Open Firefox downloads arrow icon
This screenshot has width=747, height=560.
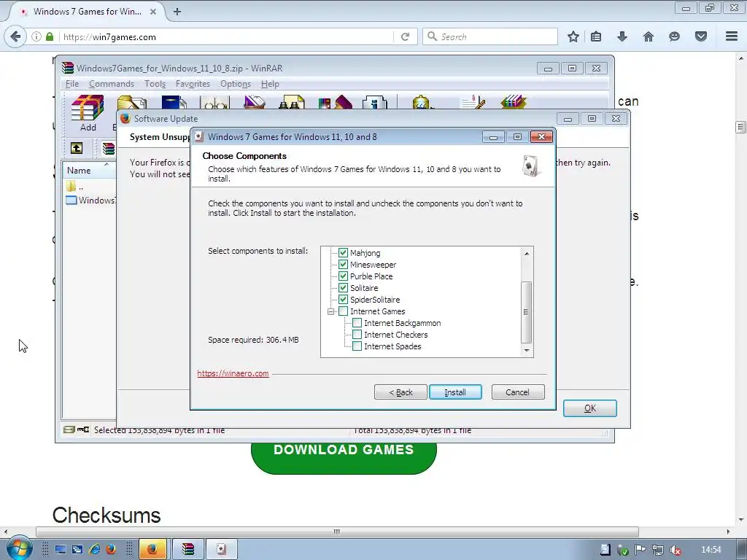click(622, 36)
